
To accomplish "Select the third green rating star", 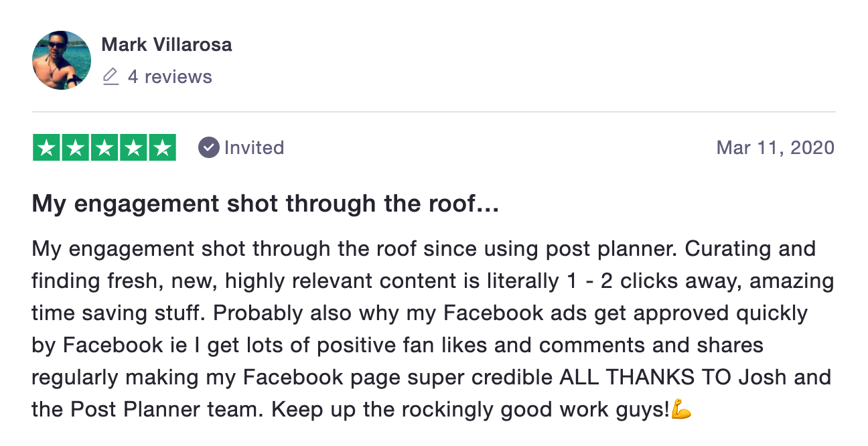I will [104, 148].
